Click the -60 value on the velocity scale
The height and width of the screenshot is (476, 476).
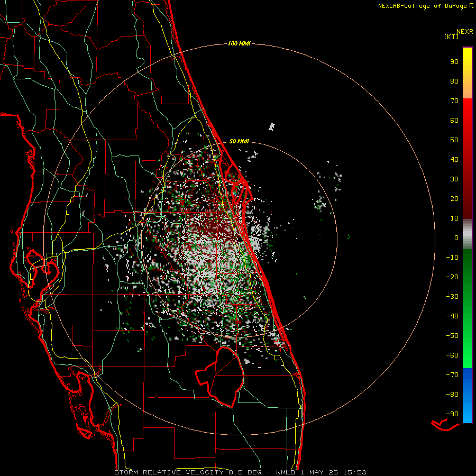pyautogui.click(x=452, y=355)
